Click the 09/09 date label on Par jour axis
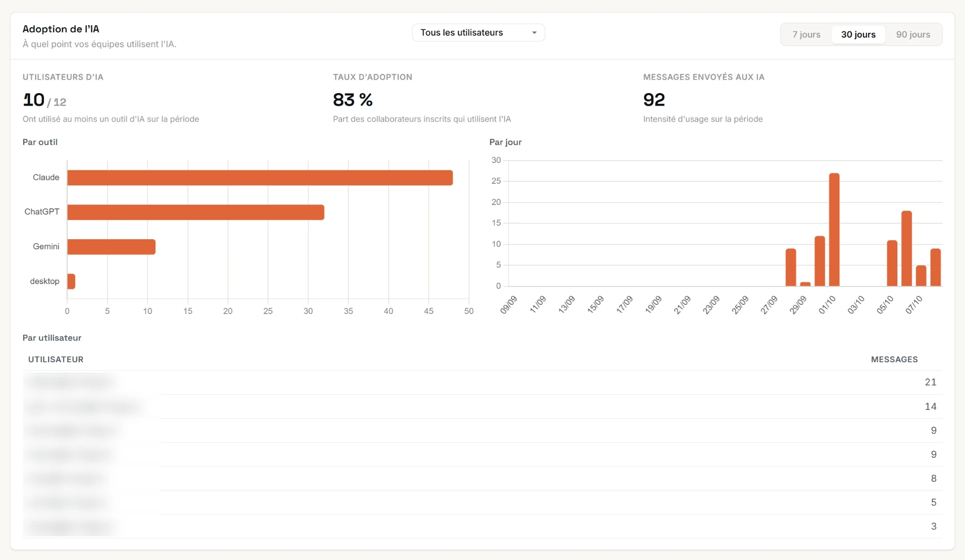 coord(508,305)
